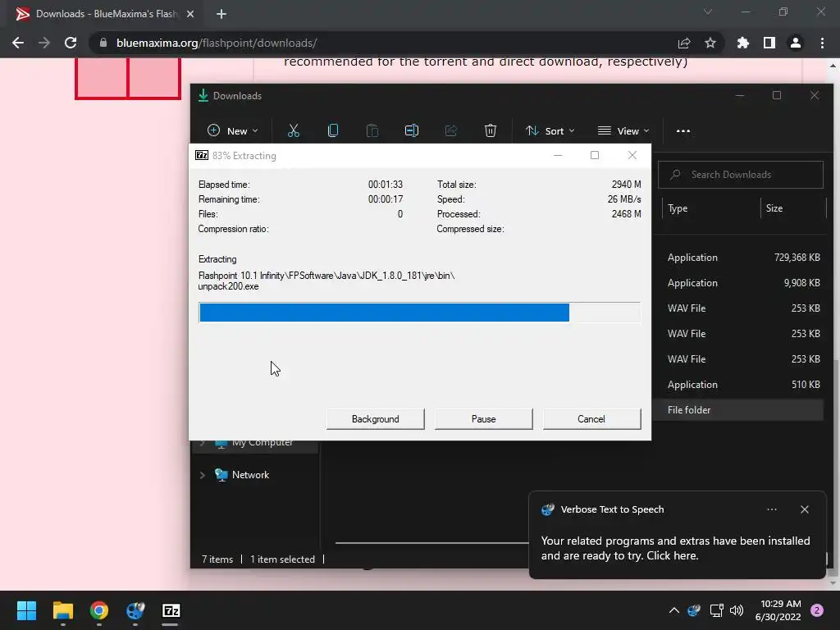This screenshot has height=630, width=840.
Task: Select My Computer in Explorer sidebar
Action: tap(262, 442)
